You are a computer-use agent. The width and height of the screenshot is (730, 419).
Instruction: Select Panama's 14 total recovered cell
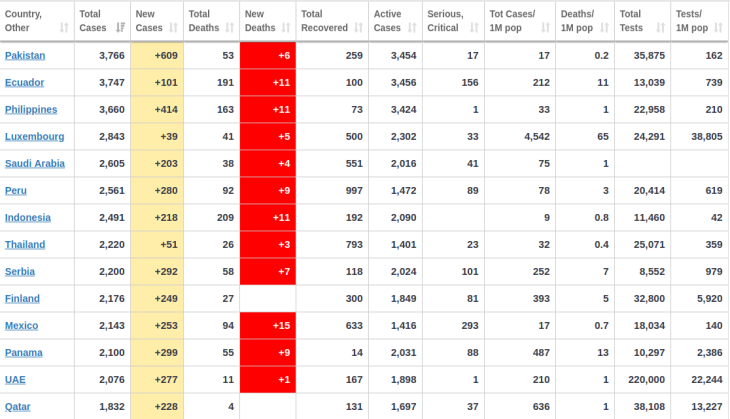332,352
